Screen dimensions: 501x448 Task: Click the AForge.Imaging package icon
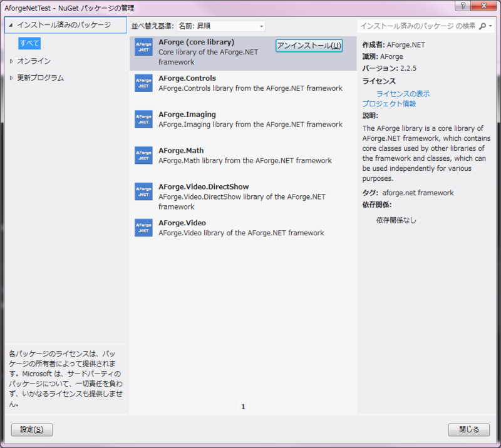click(x=143, y=119)
